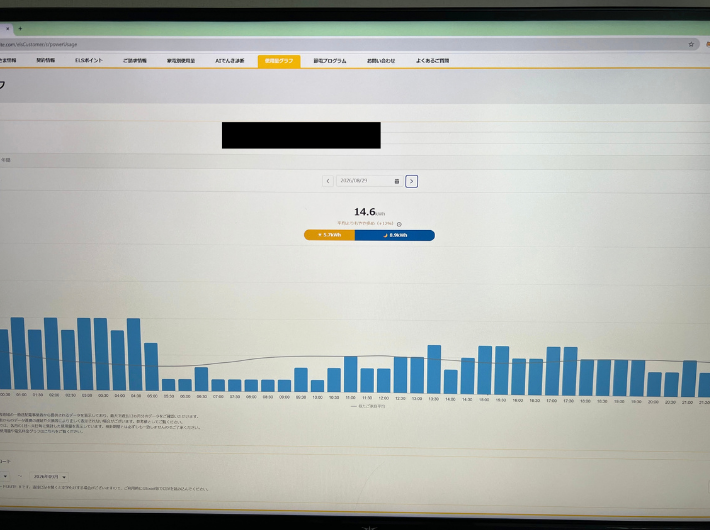Click the 05:00 usage bar
The height and width of the screenshot is (530, 710).
point(151,367)
